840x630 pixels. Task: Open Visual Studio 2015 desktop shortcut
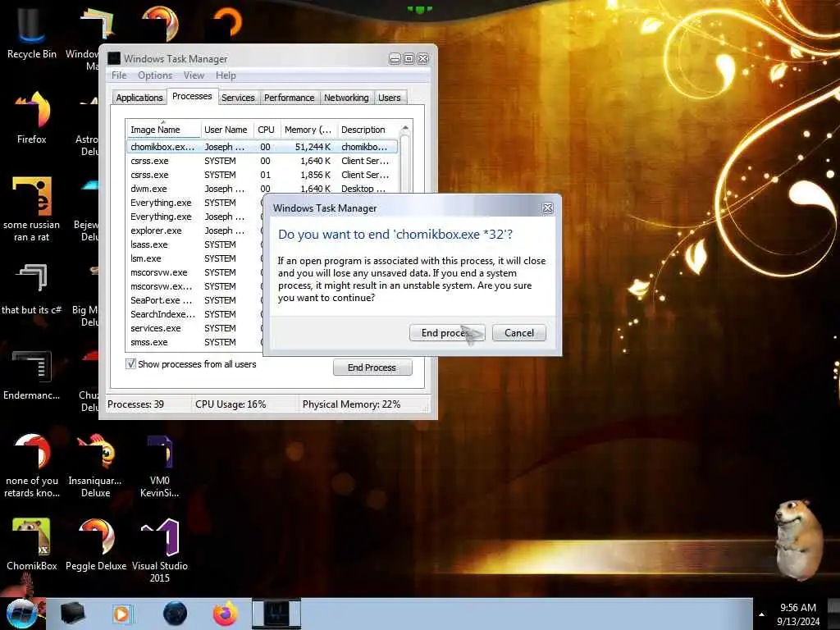pyautogui.click(x=160, y=550)
